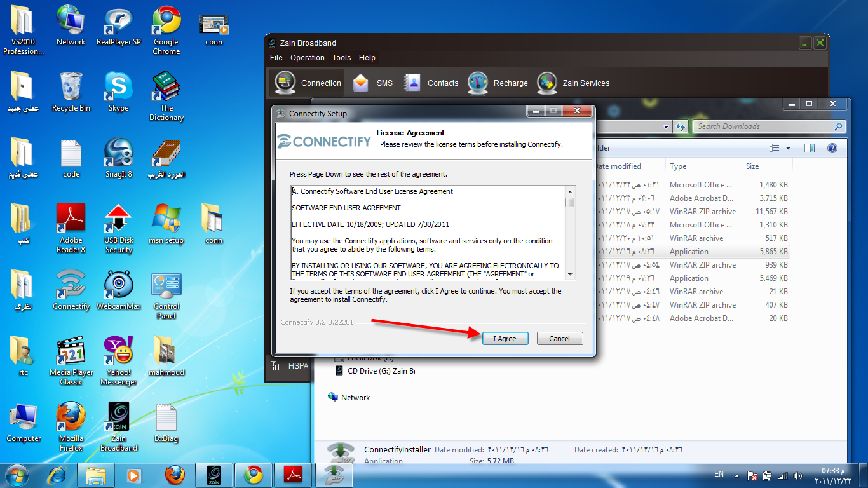Screen dimensions: 868x488
Task: Select the Zain Broadband desktop icon
Action: pos(119,428)
